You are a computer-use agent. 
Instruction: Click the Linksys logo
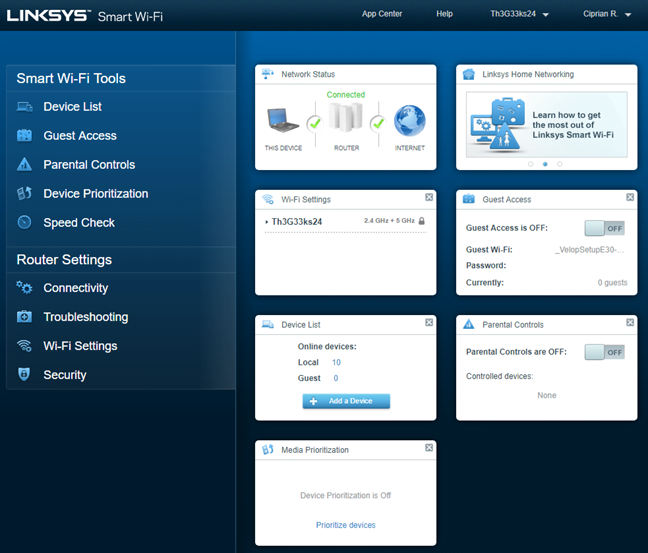[x=48, y=16]
